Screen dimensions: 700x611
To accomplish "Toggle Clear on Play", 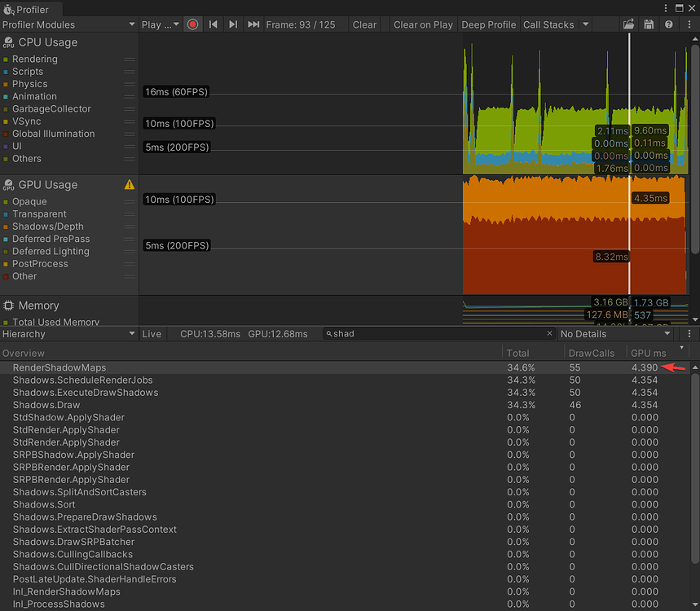I will click(x=422, y=24).
